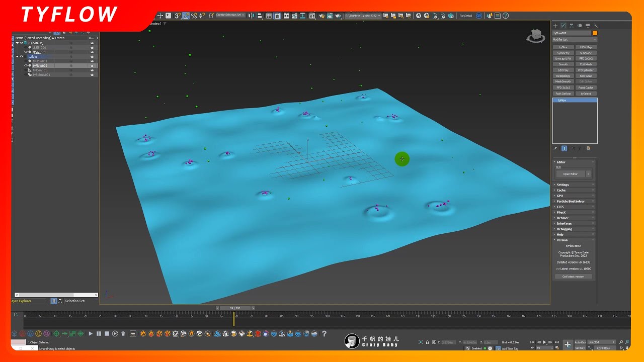
Task: Click the large Set Keys plus button
Action: tap(568, 345)
